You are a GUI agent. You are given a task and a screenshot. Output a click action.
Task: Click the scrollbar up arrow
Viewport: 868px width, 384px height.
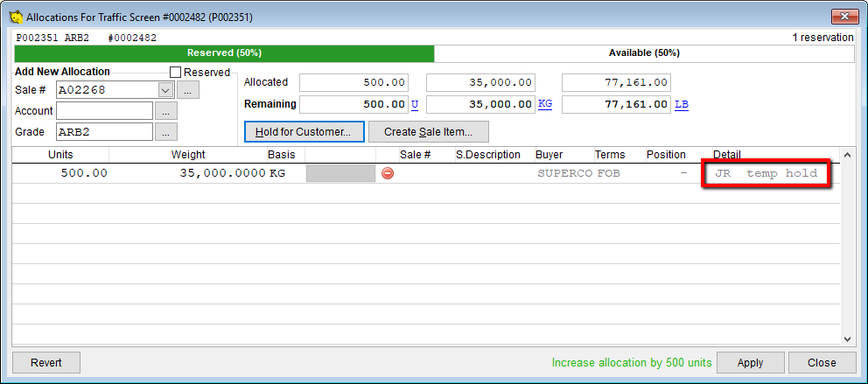847,154
